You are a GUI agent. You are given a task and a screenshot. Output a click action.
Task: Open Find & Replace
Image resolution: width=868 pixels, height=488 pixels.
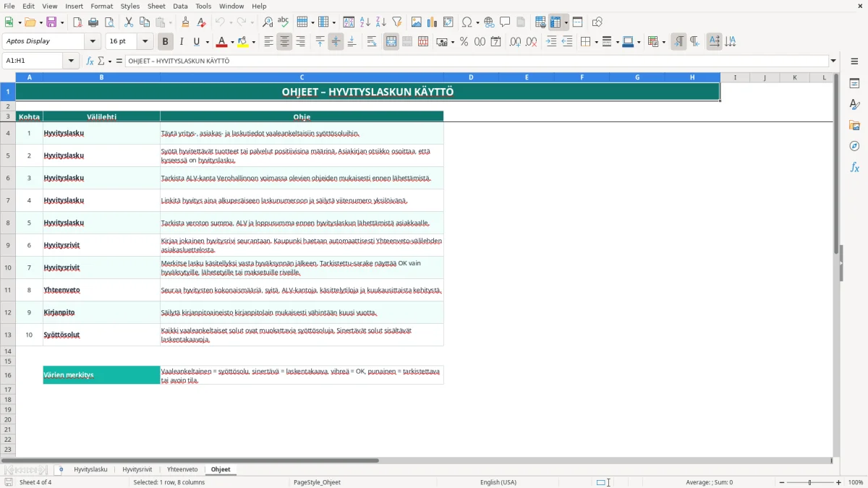268,22
